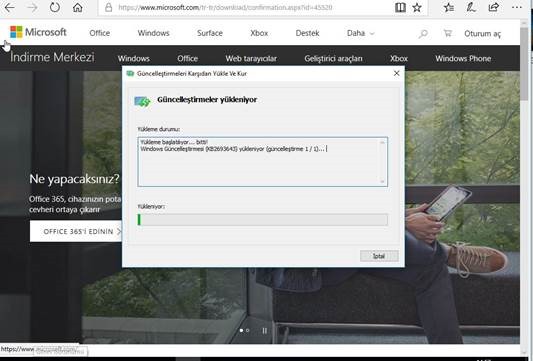533x361 pixels.
Task: Open the Office menu in Microsoft header
Action: [100, 33]
